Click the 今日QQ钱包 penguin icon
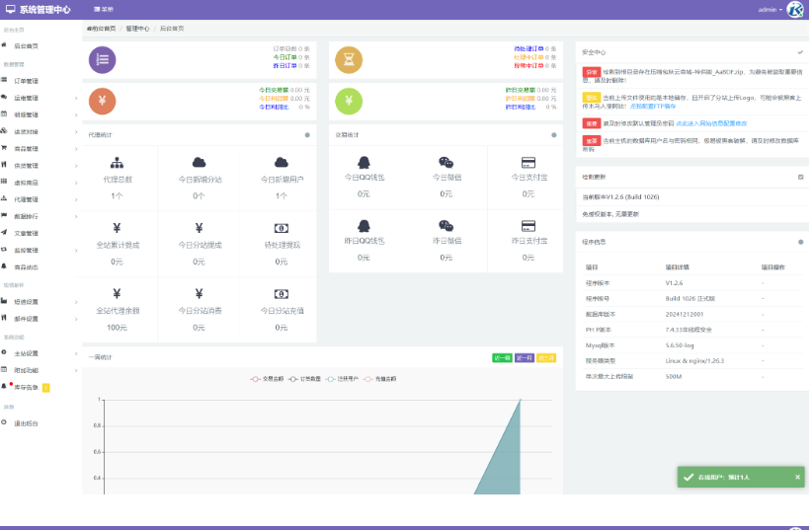This screenshot has width=812, height=530. pos(364,163)
